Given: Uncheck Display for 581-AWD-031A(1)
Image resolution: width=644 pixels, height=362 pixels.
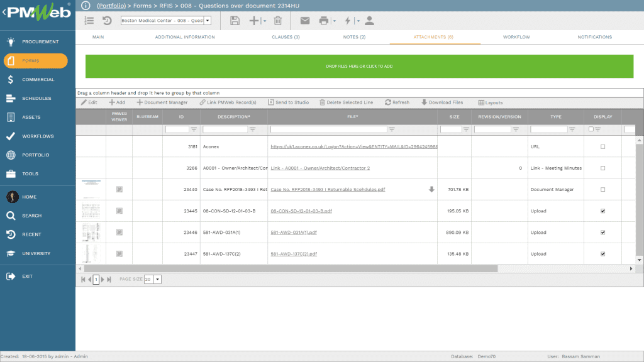Looking at the screenshot, I should (602, 232).
